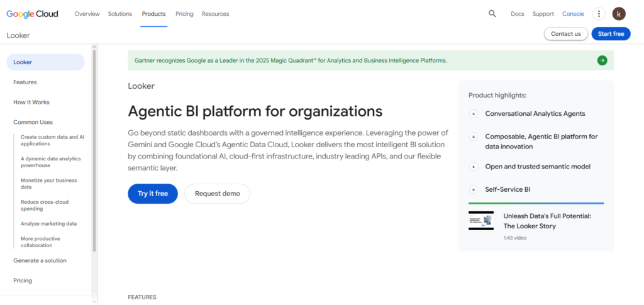Viewport: 644px width, 305px height.
Task: Select Features in the sidebar
Action: pos(25,82)
